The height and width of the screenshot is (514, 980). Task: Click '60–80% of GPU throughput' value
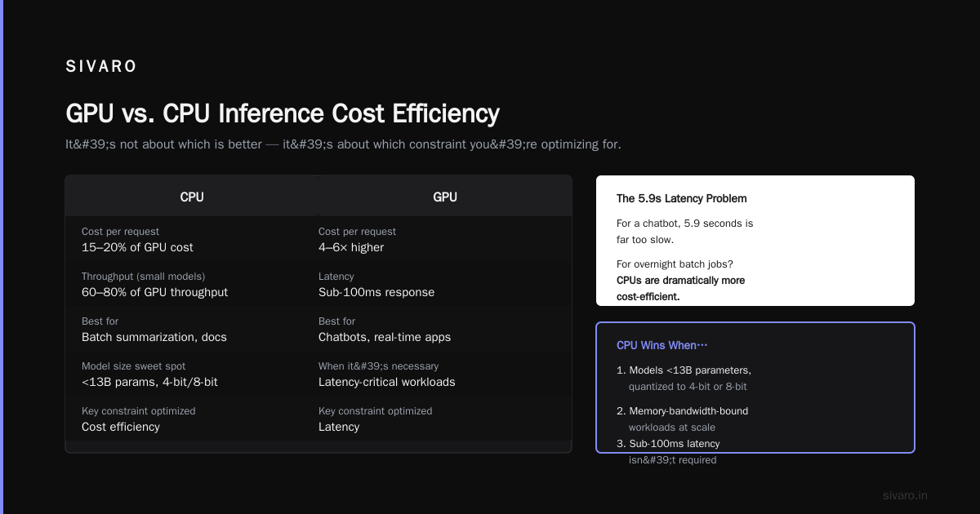(154, 292)
